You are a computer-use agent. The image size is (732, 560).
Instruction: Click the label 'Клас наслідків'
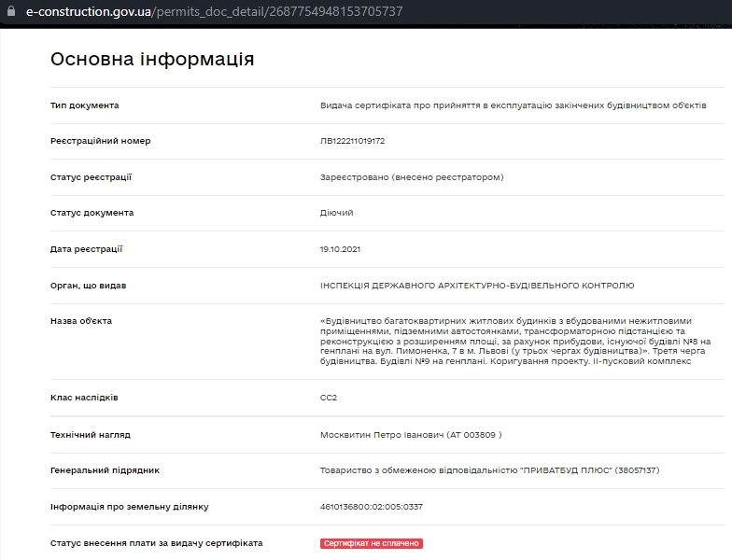tap(84, 398)
